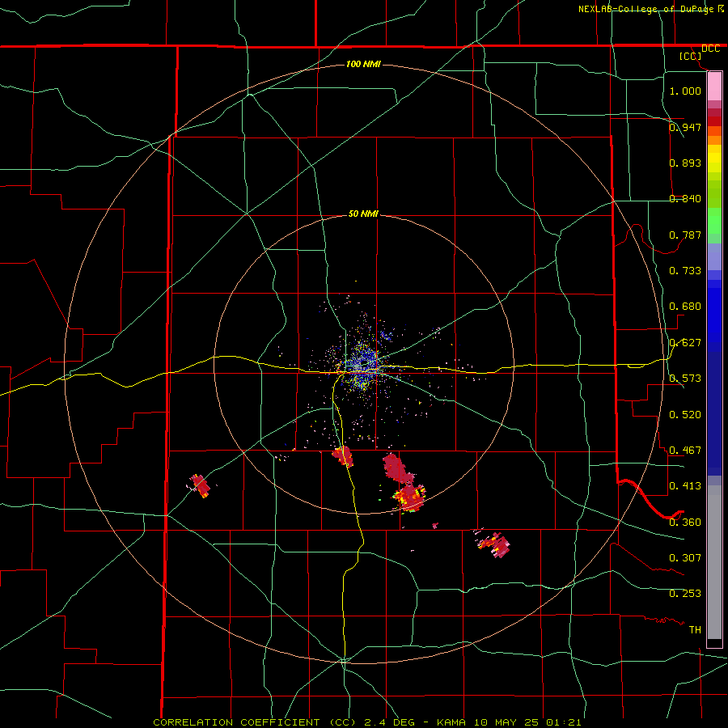This screenshot has height=728, width=728.
Task: Click the DCC label above the legend
Action: 710,49
